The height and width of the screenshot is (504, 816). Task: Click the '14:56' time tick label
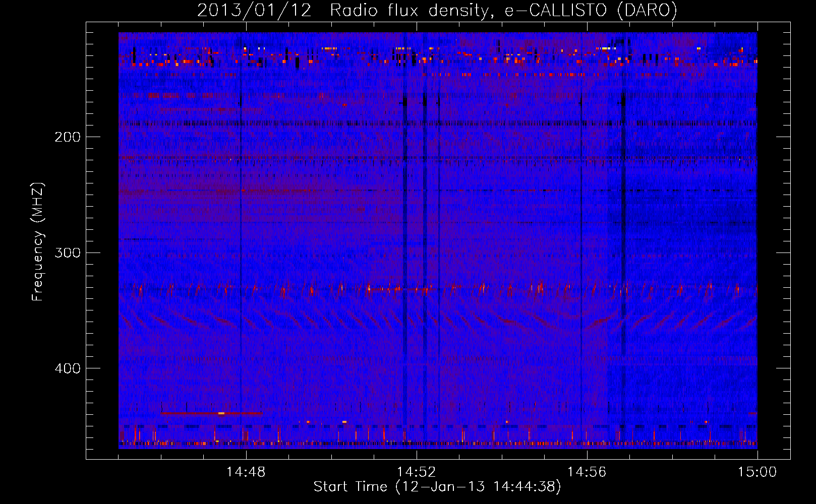(587, 472)
